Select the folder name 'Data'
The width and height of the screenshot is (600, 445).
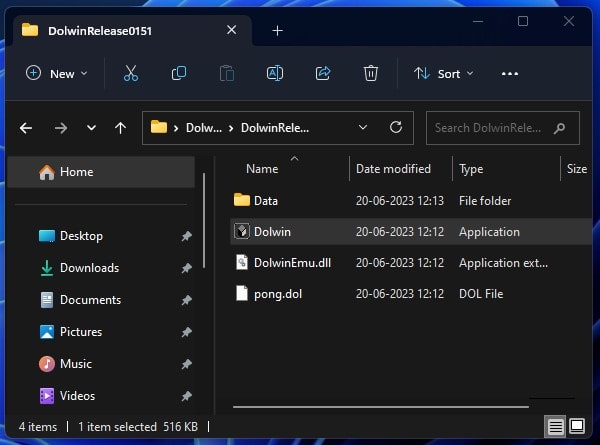[x=266, y=200]
